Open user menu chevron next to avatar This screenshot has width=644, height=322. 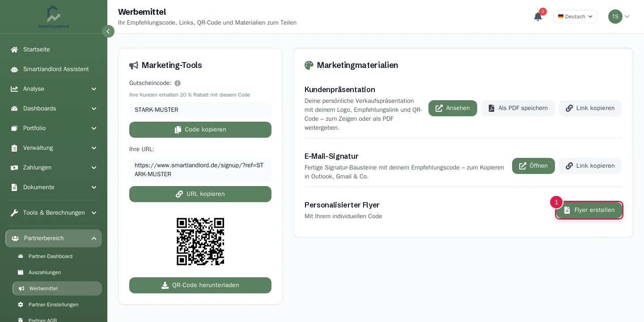coord(627,17)
